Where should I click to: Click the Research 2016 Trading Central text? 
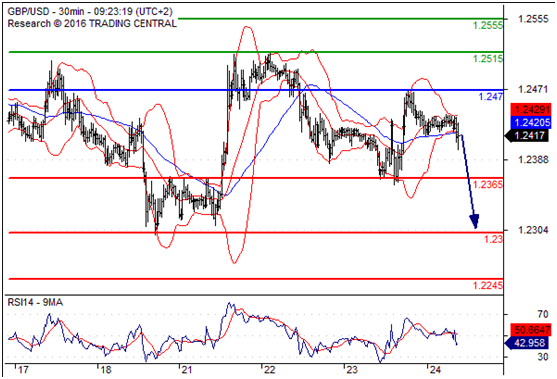[92, 23]
